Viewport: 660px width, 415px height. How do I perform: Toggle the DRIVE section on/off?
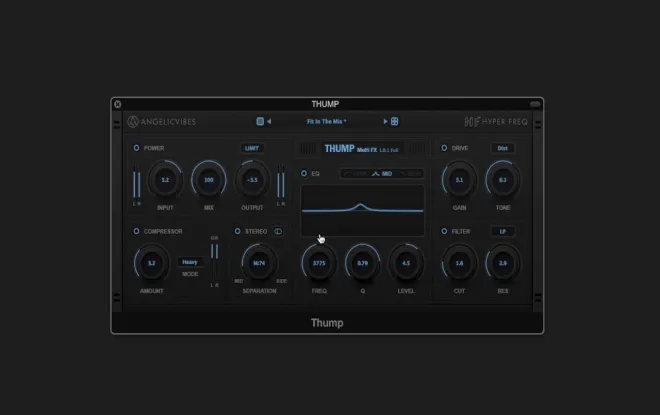pyautogui.click(x=444, y=148)
